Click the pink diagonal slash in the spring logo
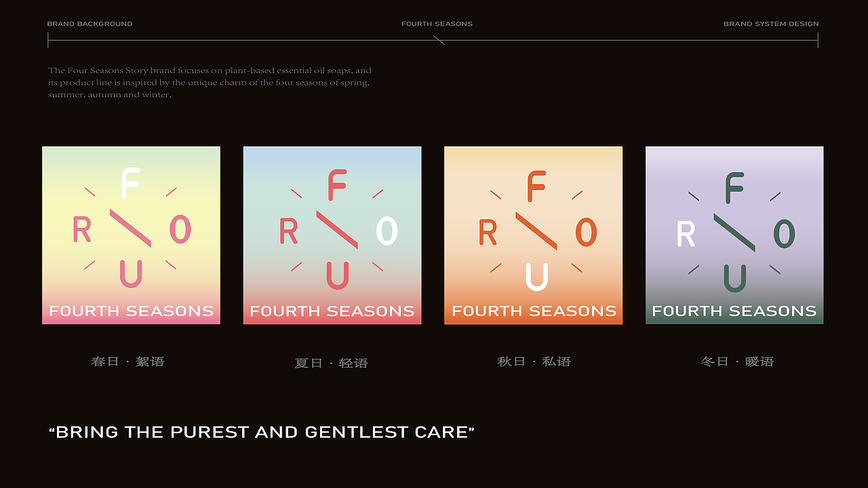Viewport: 868px width, 488px height. tap(130, 228)
